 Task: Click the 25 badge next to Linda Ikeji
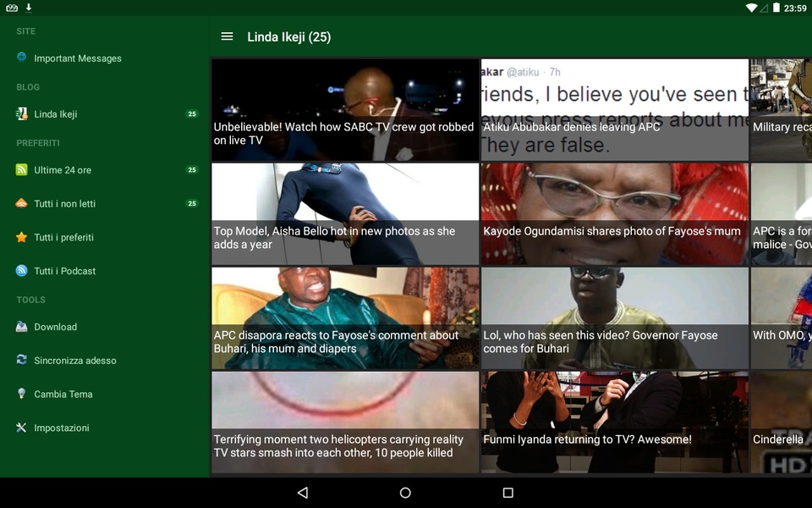point(192,114)
